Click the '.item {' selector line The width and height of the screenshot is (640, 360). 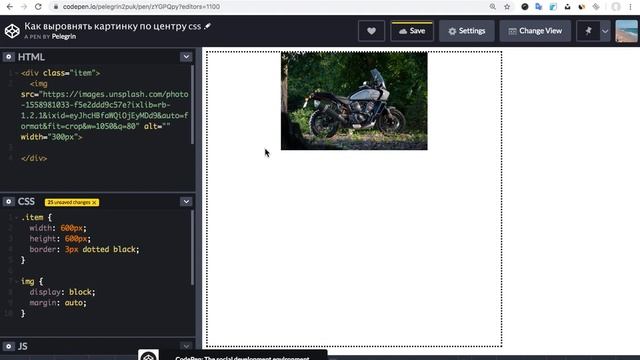pos(36,218)
